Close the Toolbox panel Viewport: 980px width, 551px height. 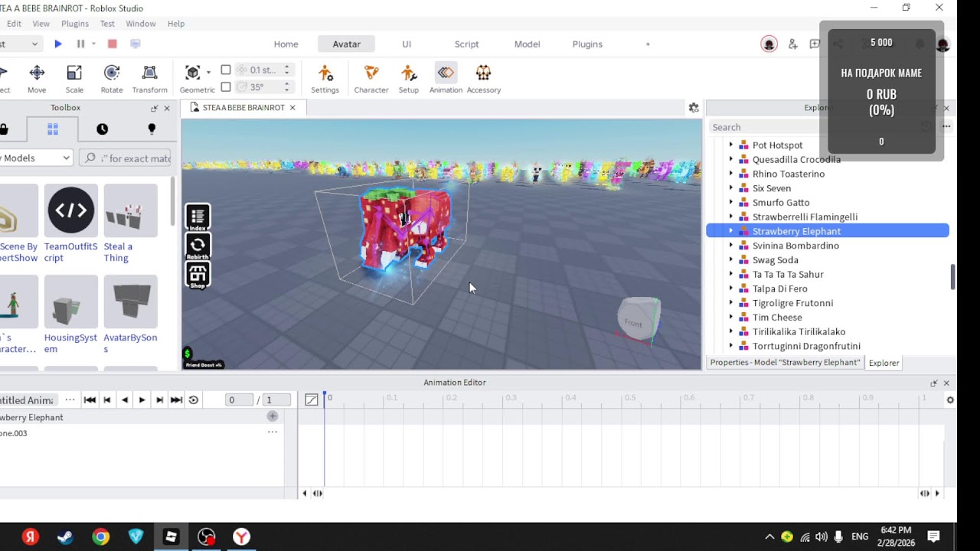point(167,108)
